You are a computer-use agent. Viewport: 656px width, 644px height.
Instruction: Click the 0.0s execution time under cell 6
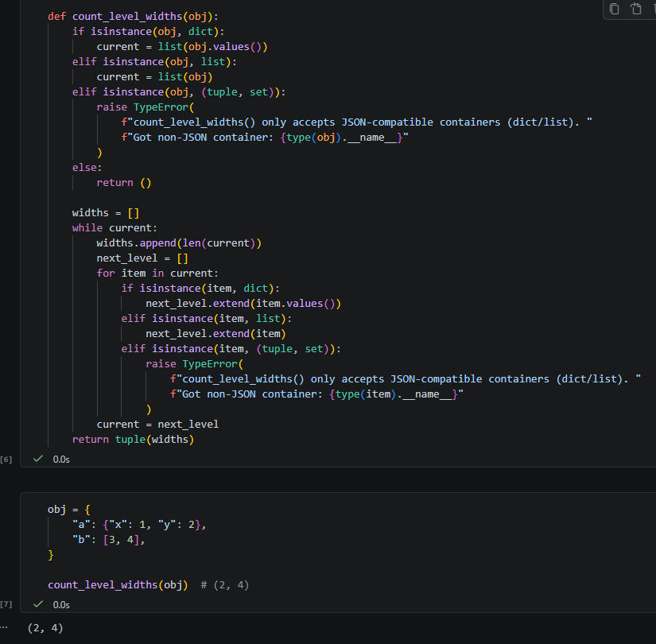[x=61, y=460]
